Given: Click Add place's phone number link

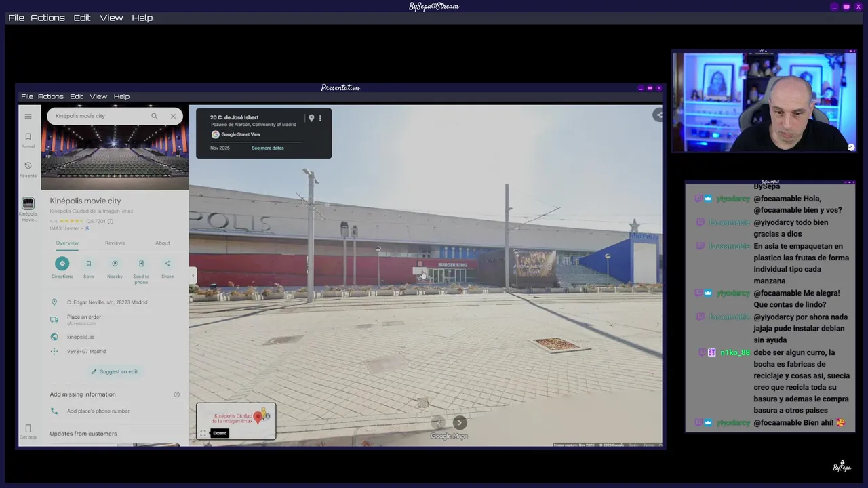Looking at the screenshot, I should tap(98, 411).
